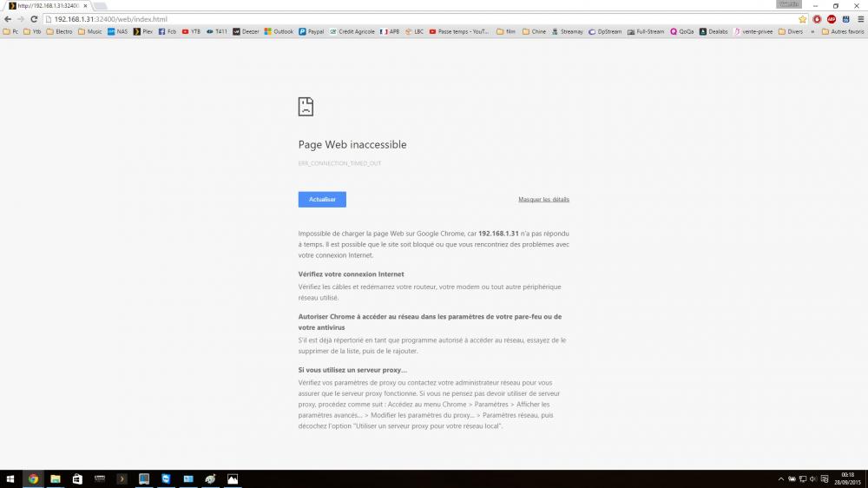Open the Action Center notification icon
The image size is (868, 488).
point(825,479)
